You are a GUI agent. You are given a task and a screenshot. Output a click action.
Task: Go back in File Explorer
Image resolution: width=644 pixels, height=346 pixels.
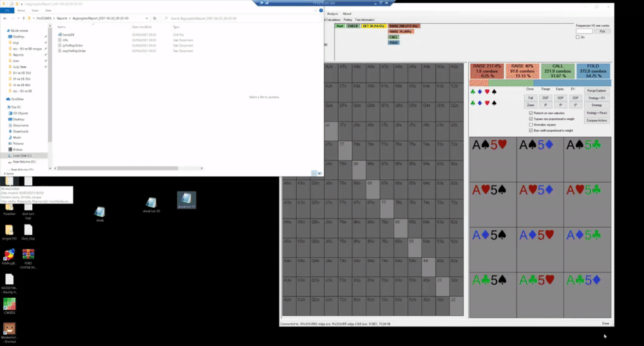(x=5, y=19)
